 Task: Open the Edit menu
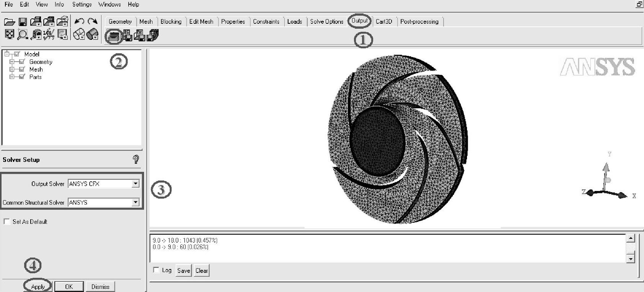click(x=25, y=4)
